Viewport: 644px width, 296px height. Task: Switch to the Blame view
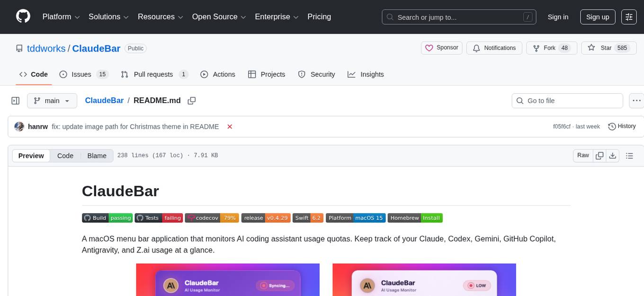coord(97,156)
